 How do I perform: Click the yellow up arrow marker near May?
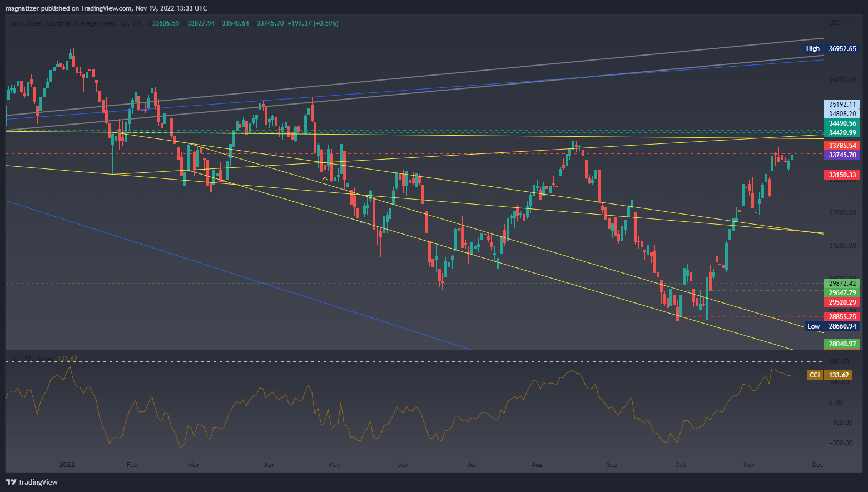pos(325,180)
